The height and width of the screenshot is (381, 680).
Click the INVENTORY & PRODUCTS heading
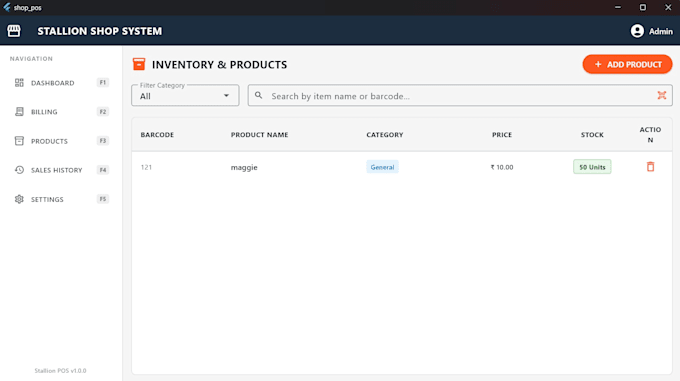coord(219,65)
